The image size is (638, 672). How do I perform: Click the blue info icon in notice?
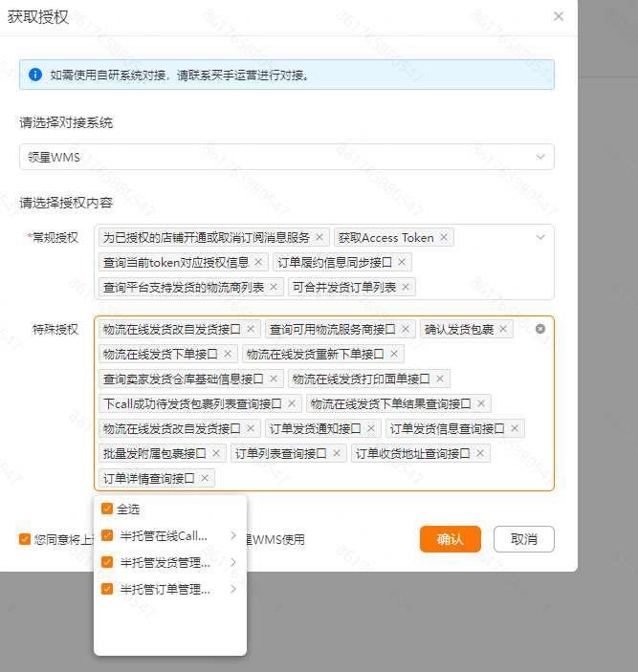coord(35,75)
